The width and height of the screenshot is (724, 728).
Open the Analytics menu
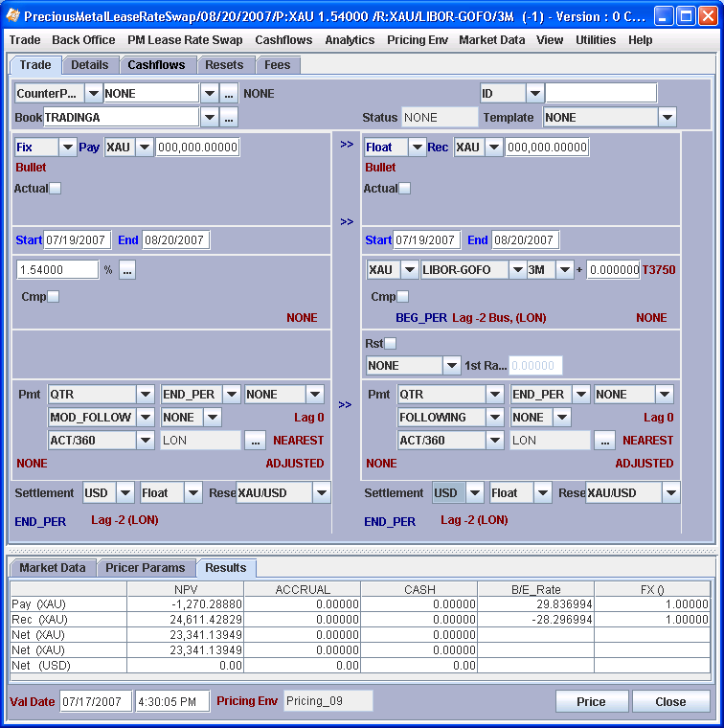coord(350,40)
